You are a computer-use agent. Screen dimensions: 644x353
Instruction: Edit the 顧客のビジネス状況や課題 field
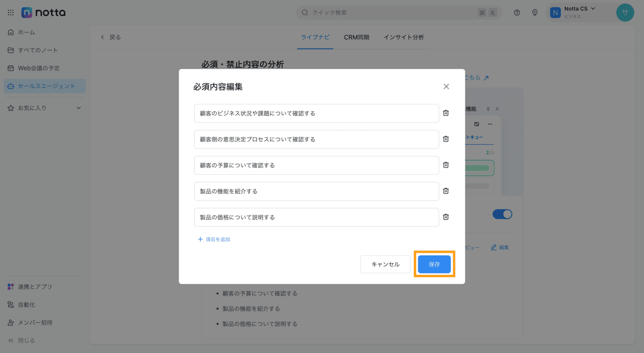(x=316, y=113)
